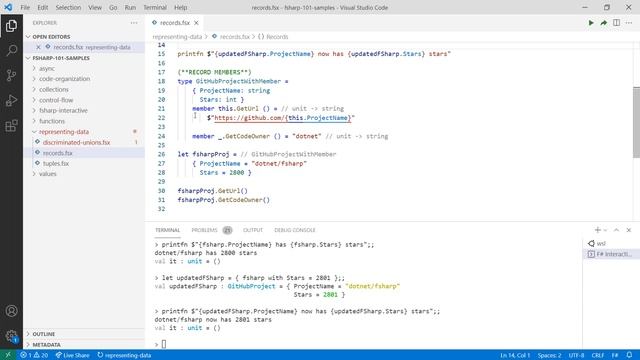This screenshot has width=640, height=360.
Task: Collapse the Open Editors section
Action: (x=51, y=37)
